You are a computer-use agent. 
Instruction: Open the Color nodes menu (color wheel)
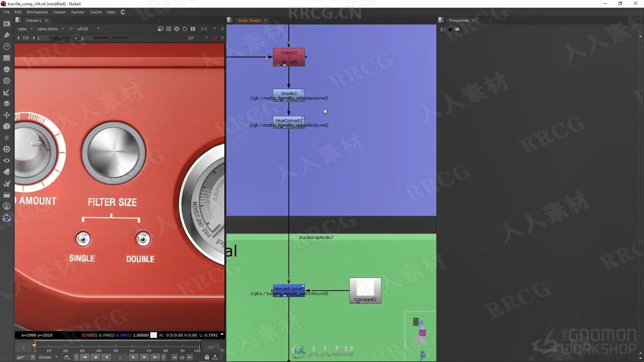click(x=7, y=69)
